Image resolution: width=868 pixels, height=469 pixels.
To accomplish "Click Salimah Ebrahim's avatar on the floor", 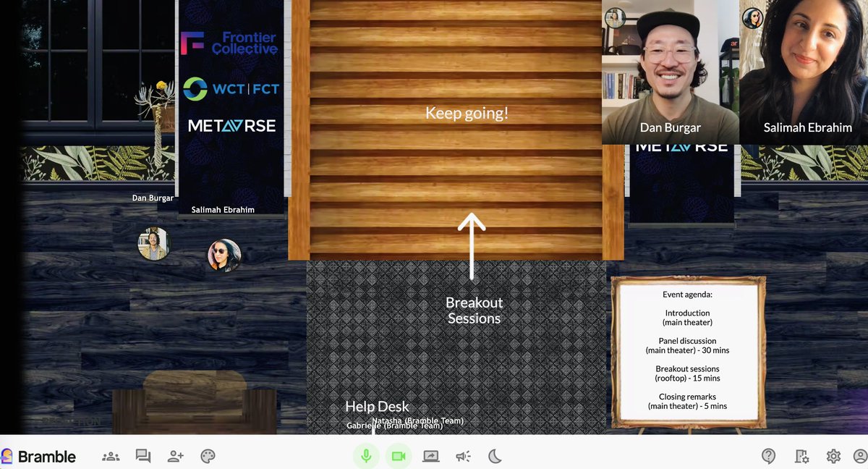I will [x=224, y=255].
